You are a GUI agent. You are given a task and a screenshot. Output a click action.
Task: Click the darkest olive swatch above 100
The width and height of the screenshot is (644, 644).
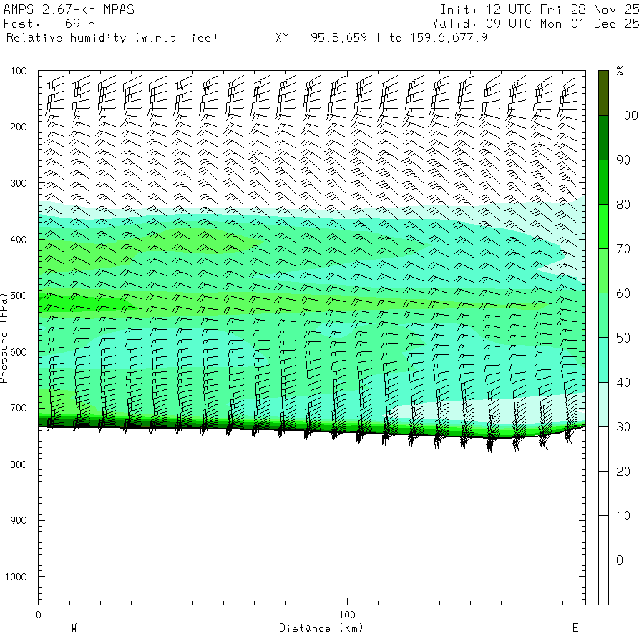(x=603, y=92)
